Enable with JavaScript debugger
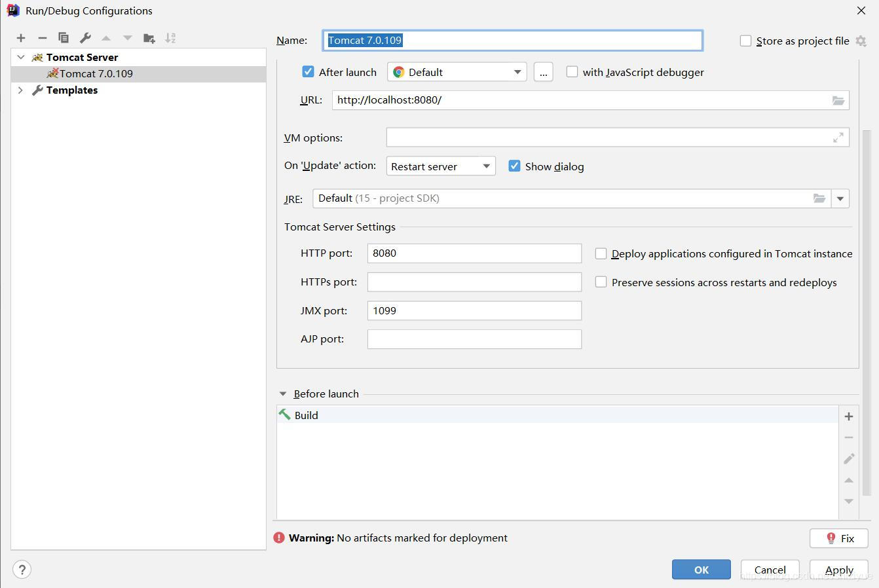Viewport: 879px width, 588px height. 572,71
